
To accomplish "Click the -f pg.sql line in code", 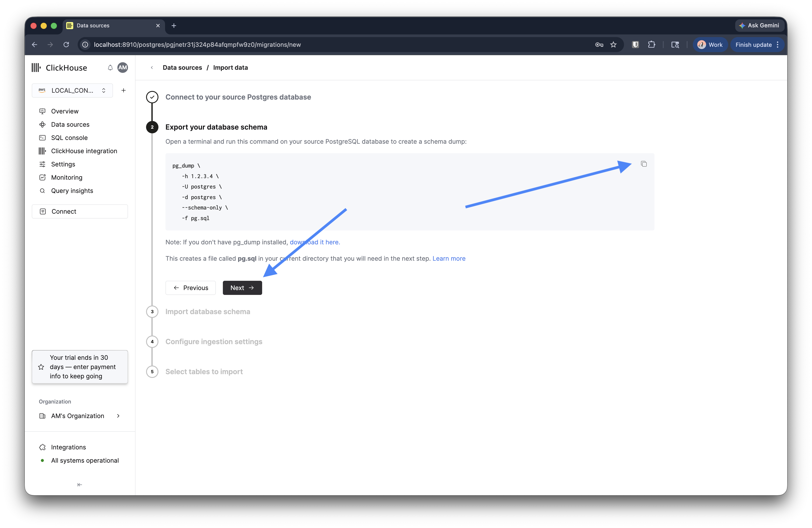I will pyautogui.click(x=195, y=218).
